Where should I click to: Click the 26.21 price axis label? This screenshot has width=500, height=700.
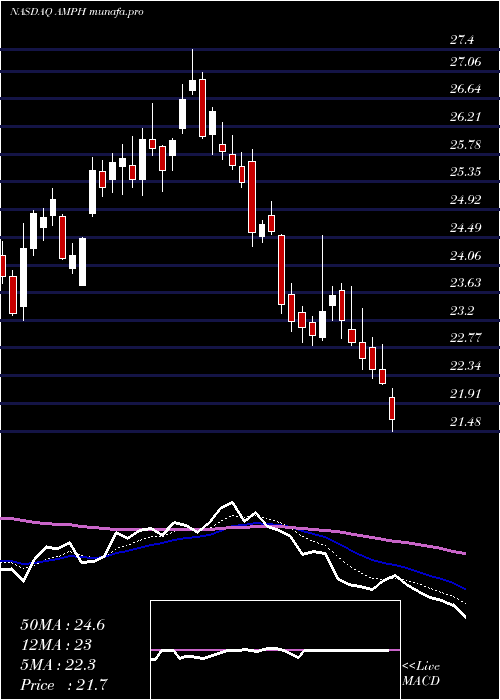[465, 117]
